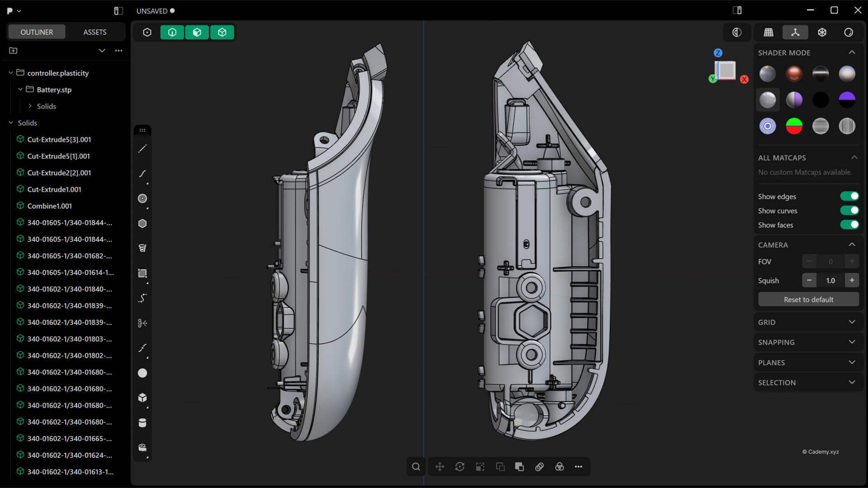Select the Spiral tool
The image size is (868, 488).
point(142,248)
